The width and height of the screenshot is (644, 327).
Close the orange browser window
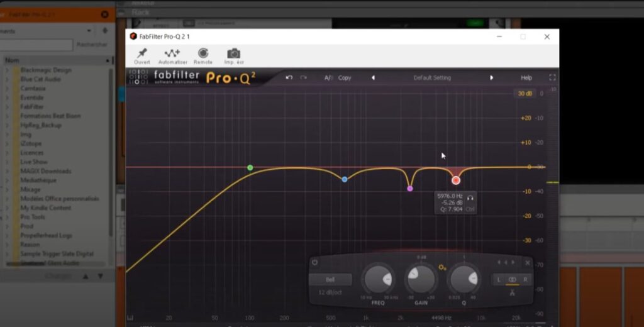(105, 14)
